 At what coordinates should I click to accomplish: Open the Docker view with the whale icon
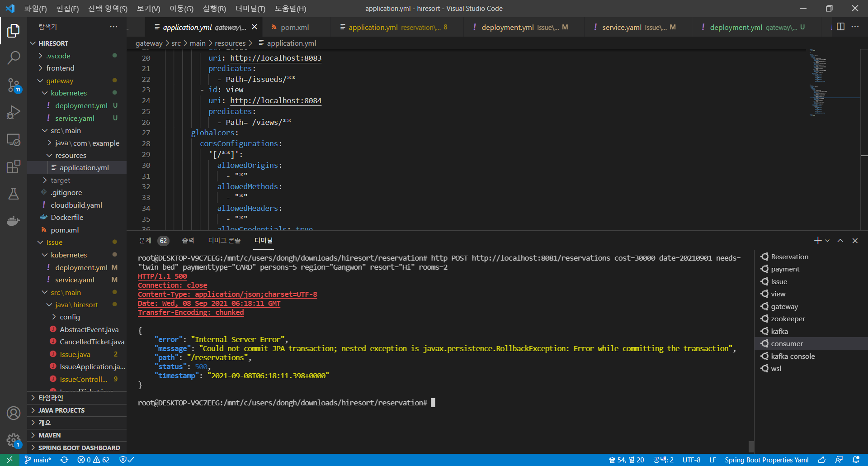[x=14, y=221]
